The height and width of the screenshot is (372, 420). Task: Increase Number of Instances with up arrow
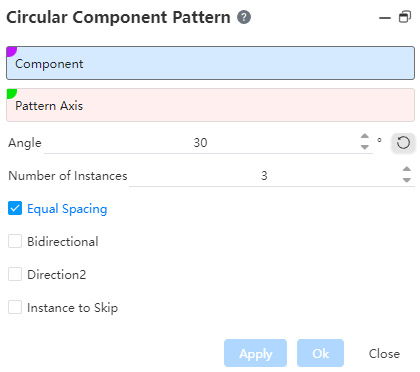(406, 169)
